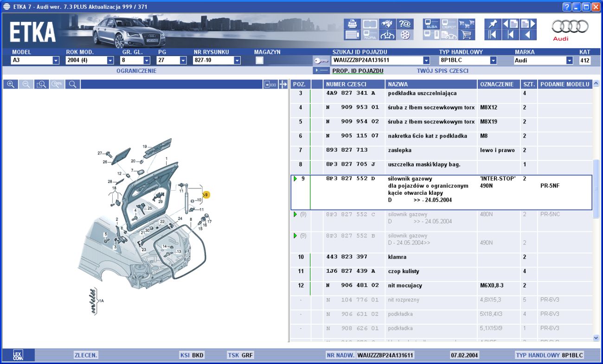Click the question-mark @ help icon

point(405,24)
